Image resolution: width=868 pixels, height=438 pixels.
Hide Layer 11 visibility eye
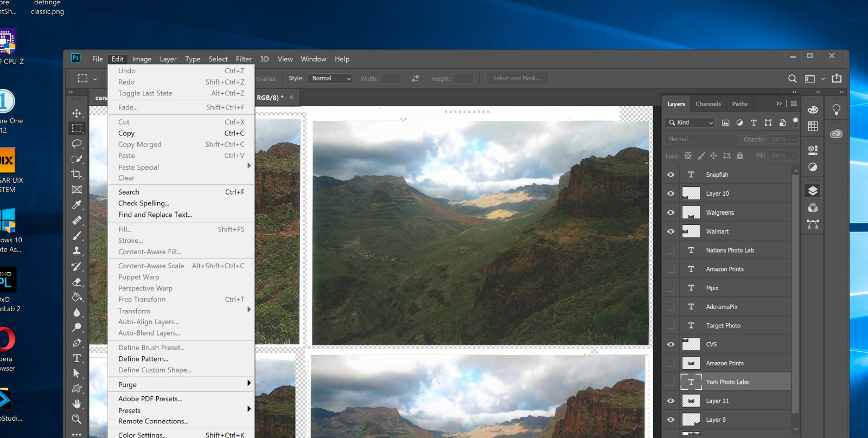[671, 401]
